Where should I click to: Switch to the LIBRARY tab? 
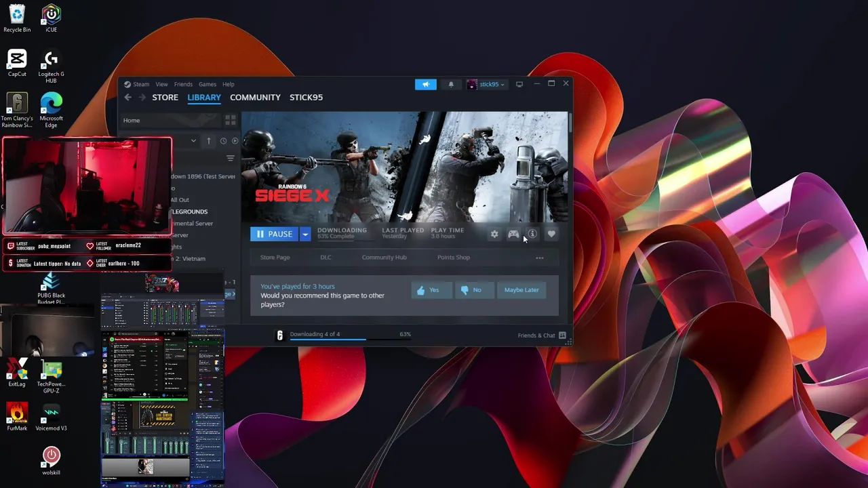[x=204, y=98]
